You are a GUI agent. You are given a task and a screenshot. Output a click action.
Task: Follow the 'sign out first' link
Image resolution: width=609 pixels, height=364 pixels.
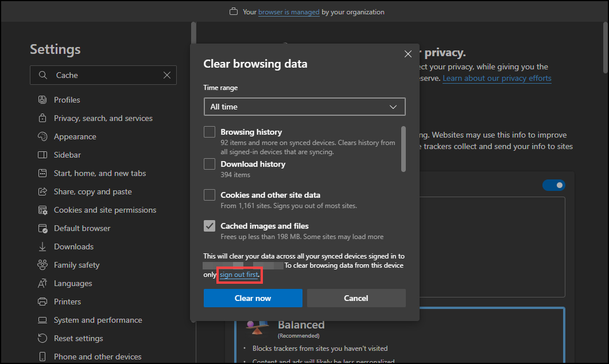pyautogui.click(x=239, y=275)
